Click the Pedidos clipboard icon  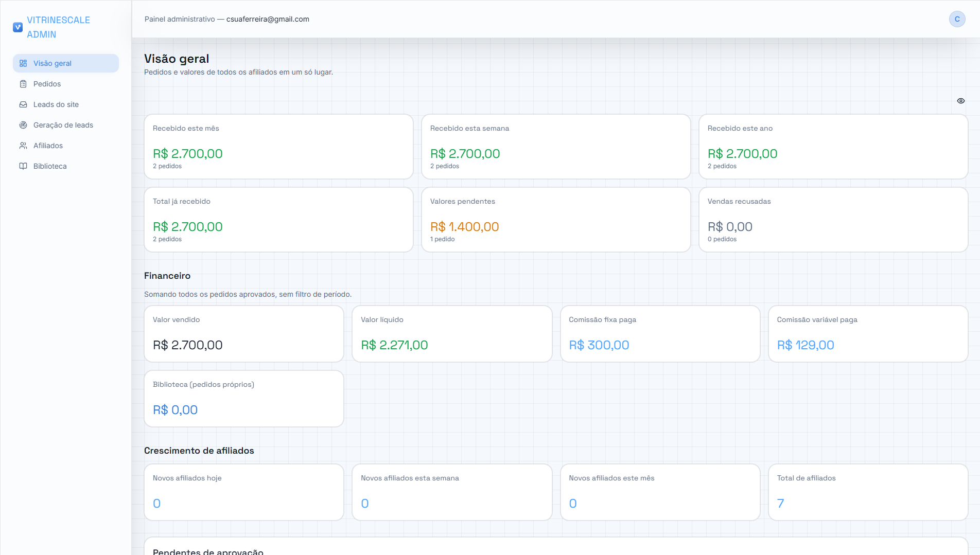(23, 84)
